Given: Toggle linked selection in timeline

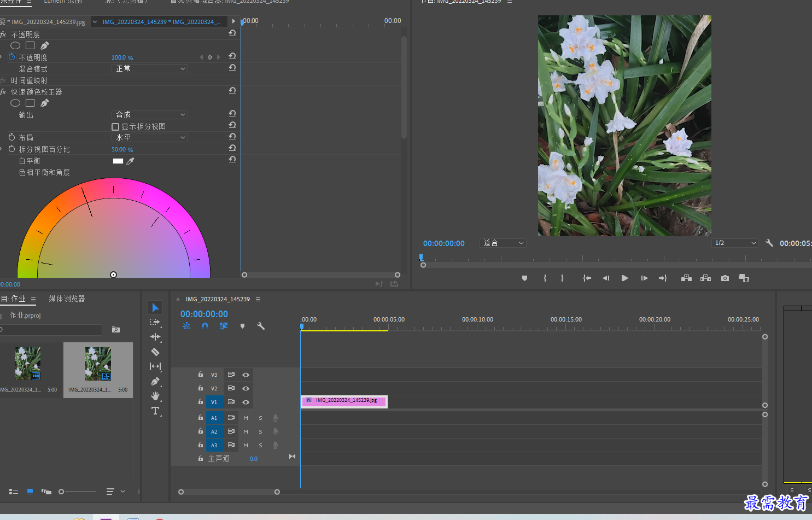Looking at the screenshot, I should coord(224,326).
